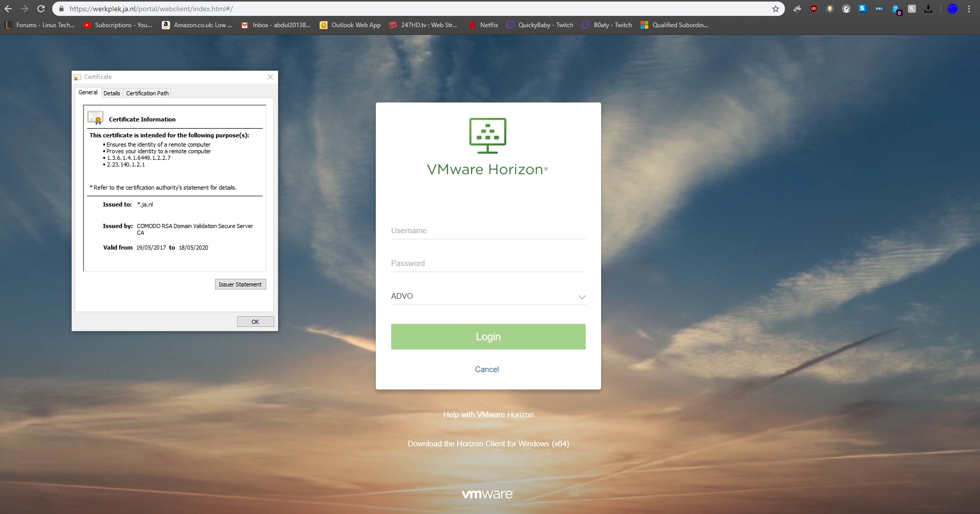Open Help with VMware Horizon link
Screen dimensions: 980x514
(488, 415)
